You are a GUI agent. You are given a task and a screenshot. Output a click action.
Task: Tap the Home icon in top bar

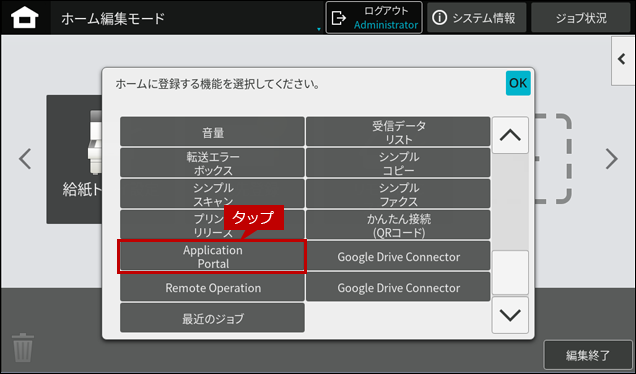(25, 18)
